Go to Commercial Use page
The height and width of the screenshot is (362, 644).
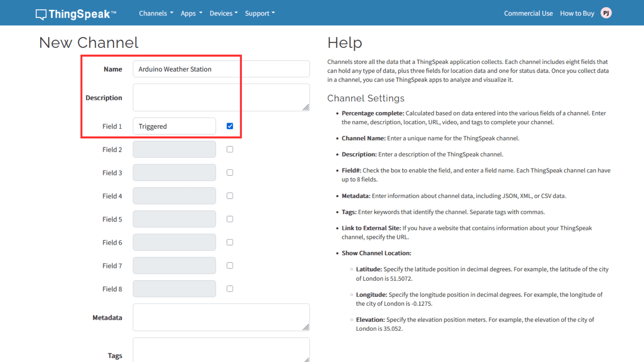coord(528,13)
